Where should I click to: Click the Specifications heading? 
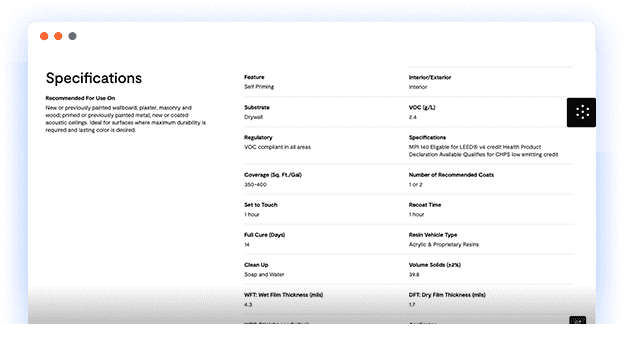click(94, 78)
